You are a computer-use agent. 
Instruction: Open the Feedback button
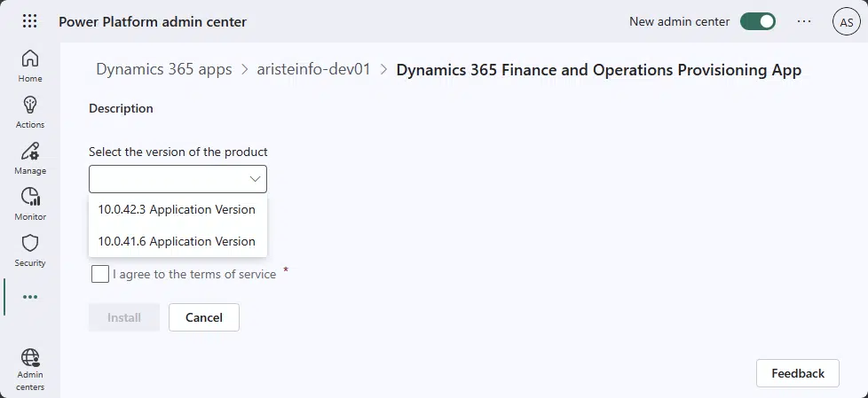798,373
